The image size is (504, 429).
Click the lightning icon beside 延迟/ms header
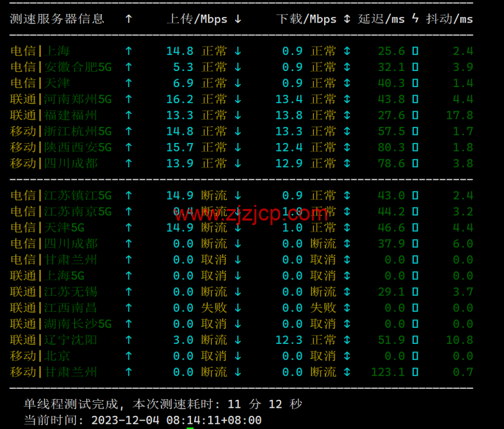[x=414, y=19]
